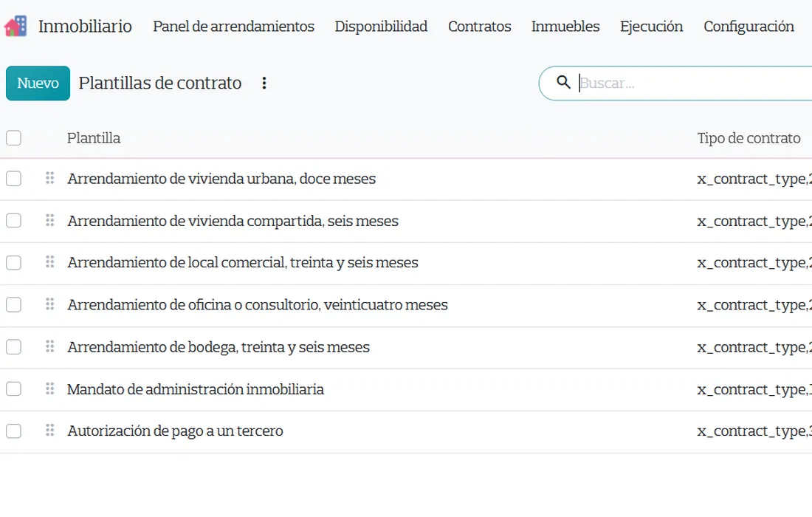812x517 pixels.
Task: Click the Nuevo button
Action: click(x=38, y=83)
